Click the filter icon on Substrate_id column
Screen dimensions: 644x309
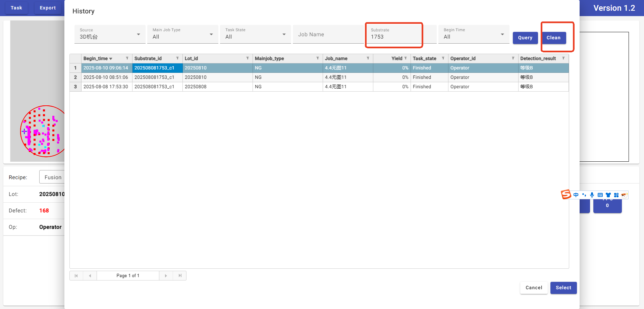tap(177, 58)
